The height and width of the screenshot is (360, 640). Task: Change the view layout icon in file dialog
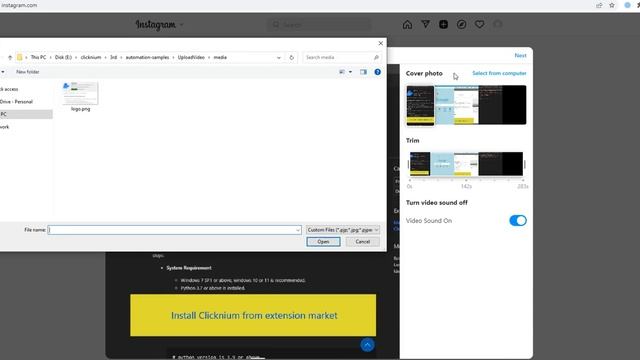(x=342, y=72)
